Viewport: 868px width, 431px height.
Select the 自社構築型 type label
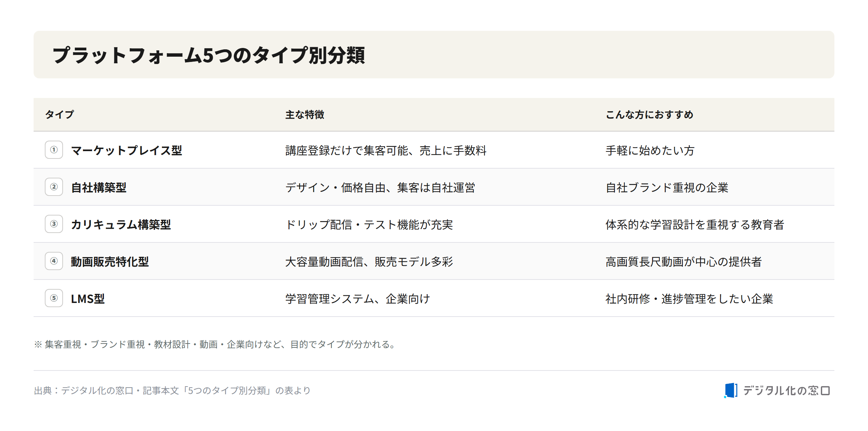(x=99, y=188)
